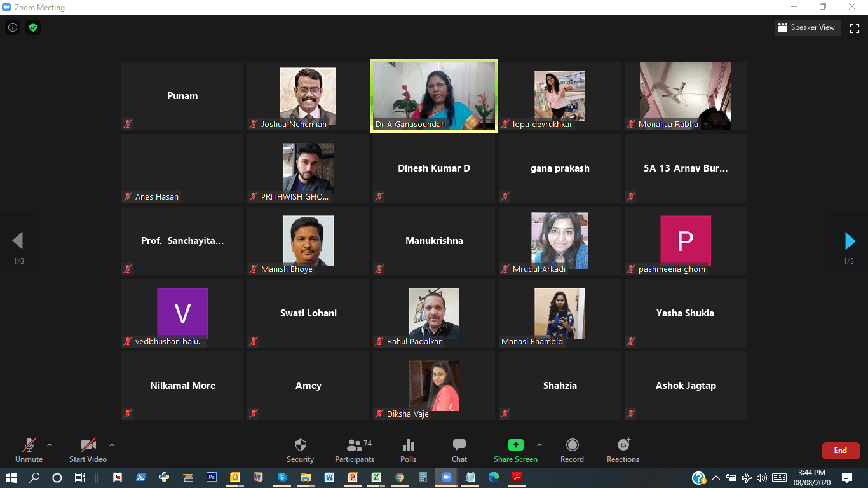868x488 pixels.
Task: Toggle full screen mode
Action: tap(855, 28)
